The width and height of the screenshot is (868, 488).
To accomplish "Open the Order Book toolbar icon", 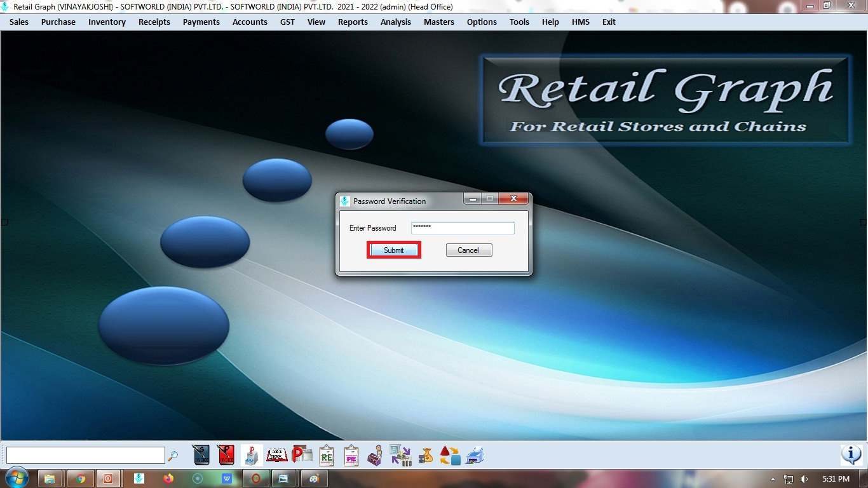I will pos(277,455).
